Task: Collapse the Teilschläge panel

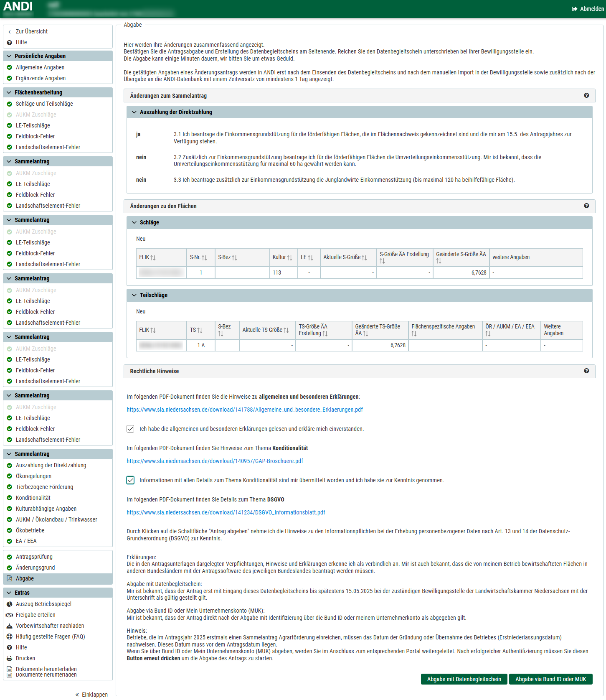Action: click(134, 295)
